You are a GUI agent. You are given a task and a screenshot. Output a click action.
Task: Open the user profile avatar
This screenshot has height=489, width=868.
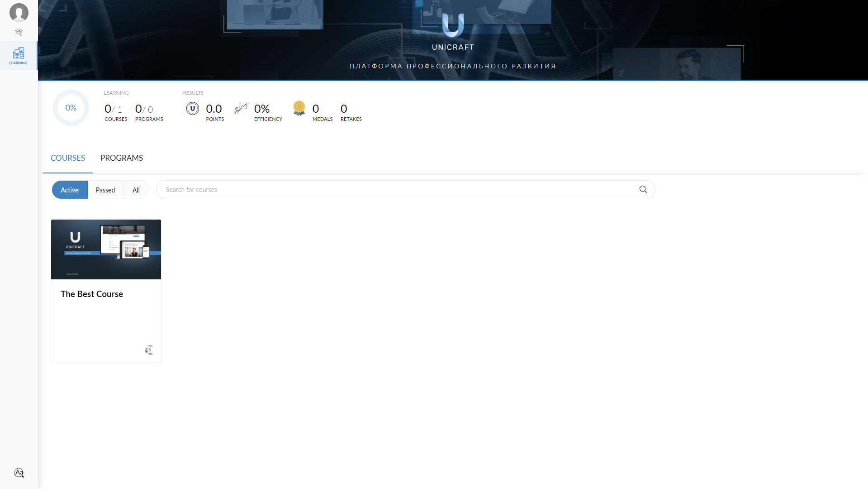pos(19,13)
